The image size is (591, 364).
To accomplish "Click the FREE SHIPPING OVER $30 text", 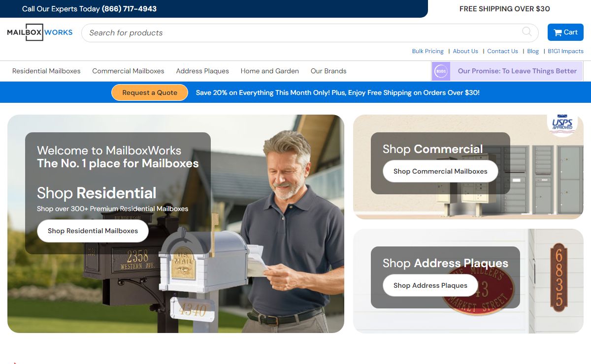I will [x=505, y=9].
